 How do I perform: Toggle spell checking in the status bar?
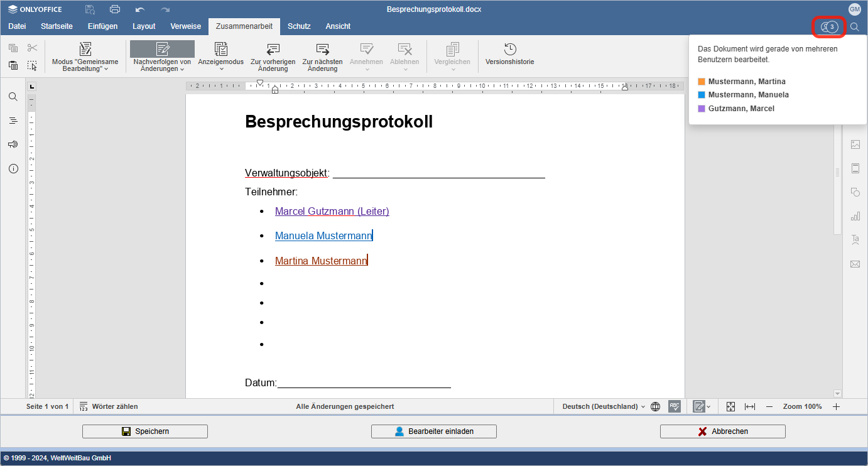tap(675, 406)
